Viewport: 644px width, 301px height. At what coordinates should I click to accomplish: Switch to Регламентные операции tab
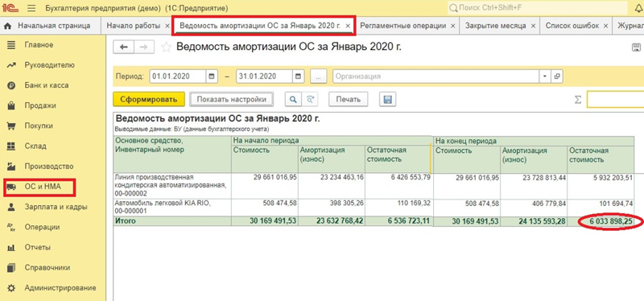(x=403, y=26)
